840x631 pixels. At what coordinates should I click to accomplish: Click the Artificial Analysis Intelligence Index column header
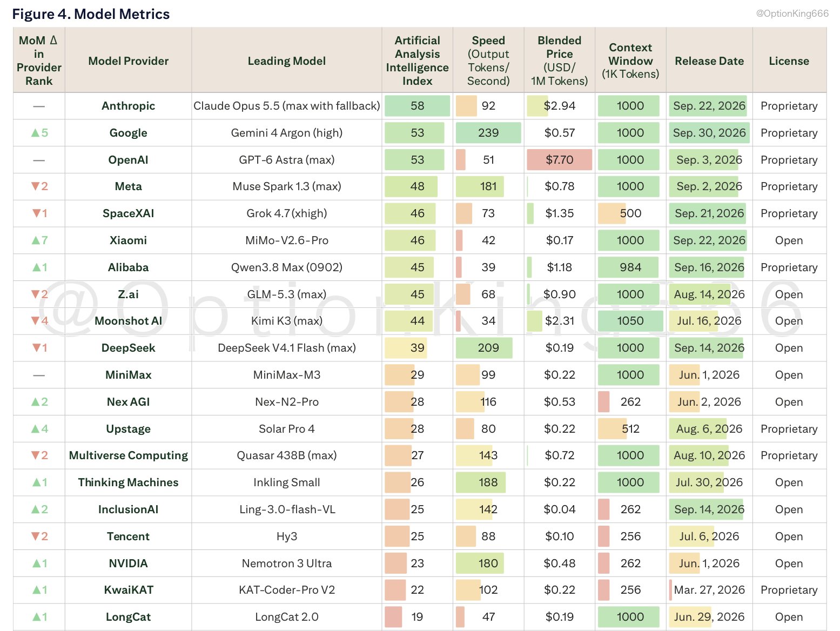pyautogui.click(x=417, y=61)
